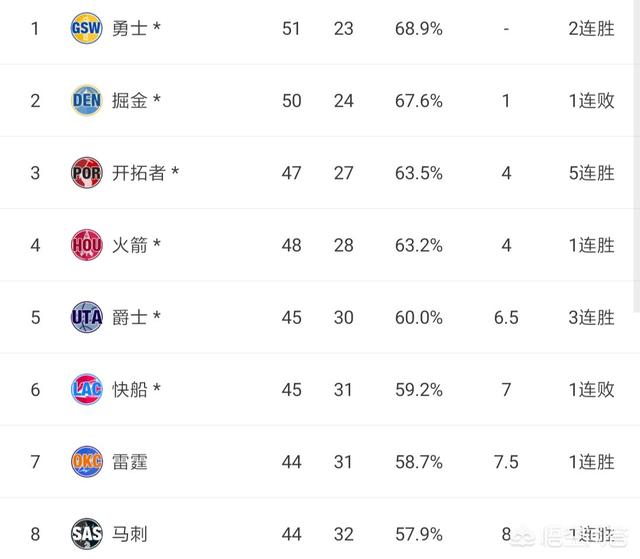Click the LAC Clippers team logo
The width and height of the screenshot is (640, 559).
tap(86, 389)
